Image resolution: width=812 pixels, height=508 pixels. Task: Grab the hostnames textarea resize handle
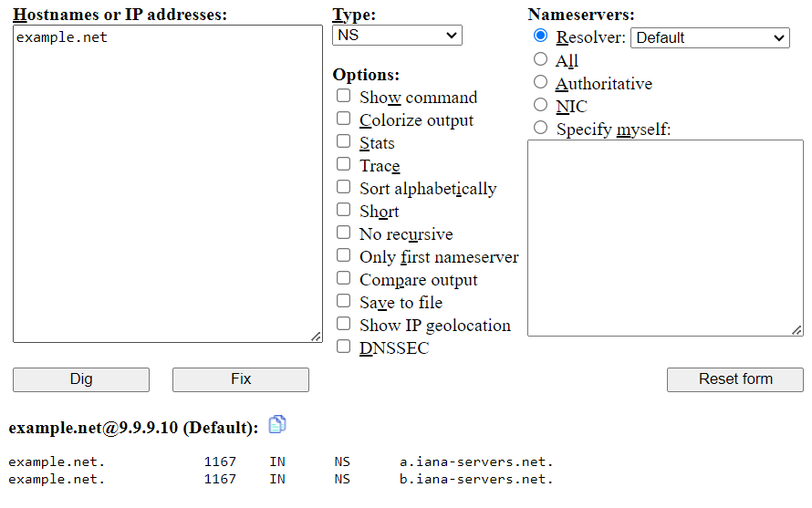[x=317, y=337]
